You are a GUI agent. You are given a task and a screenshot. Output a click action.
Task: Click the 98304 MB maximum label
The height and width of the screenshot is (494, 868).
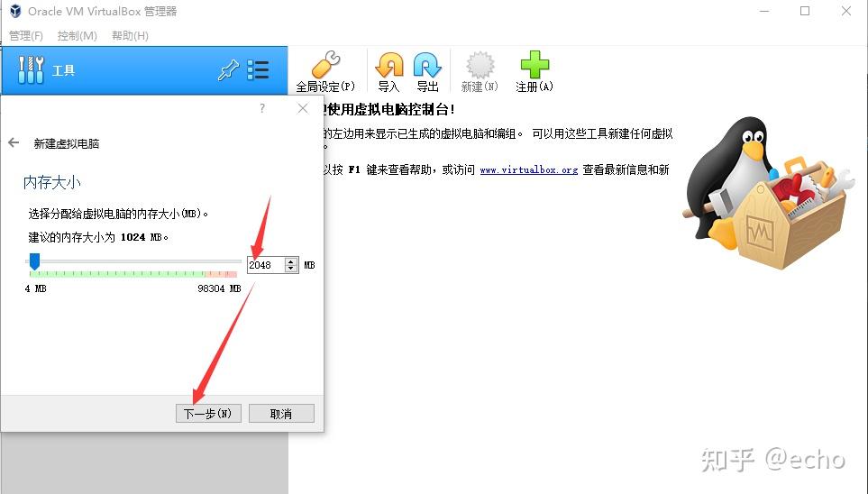(219, 288)
